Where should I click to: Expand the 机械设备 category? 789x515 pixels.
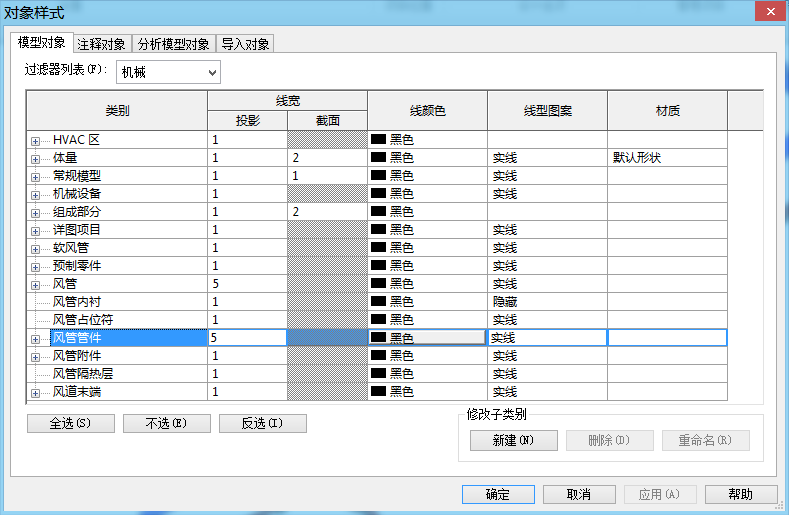click(35, 195)
